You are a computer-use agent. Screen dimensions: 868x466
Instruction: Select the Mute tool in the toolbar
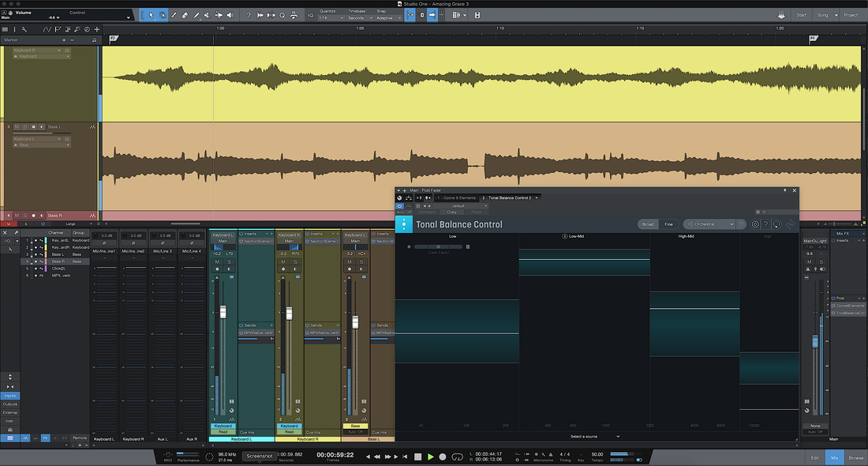click(x=207, y=15)
